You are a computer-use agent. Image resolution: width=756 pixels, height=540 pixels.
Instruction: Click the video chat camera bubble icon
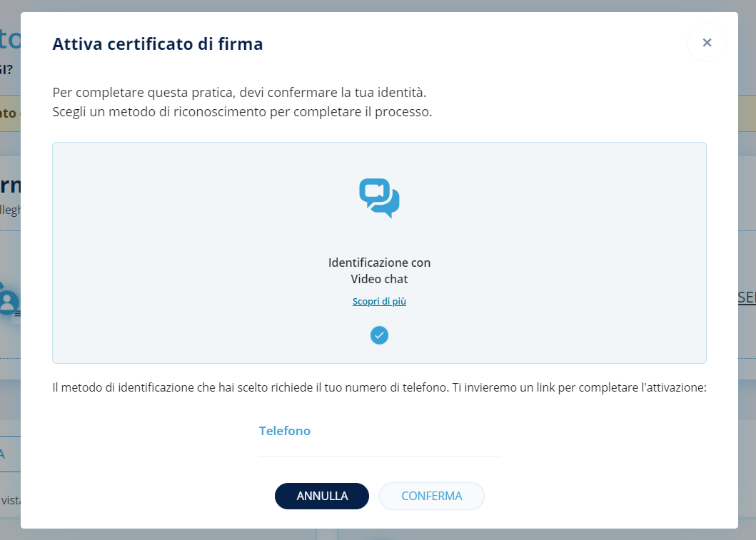coord(379,198)
